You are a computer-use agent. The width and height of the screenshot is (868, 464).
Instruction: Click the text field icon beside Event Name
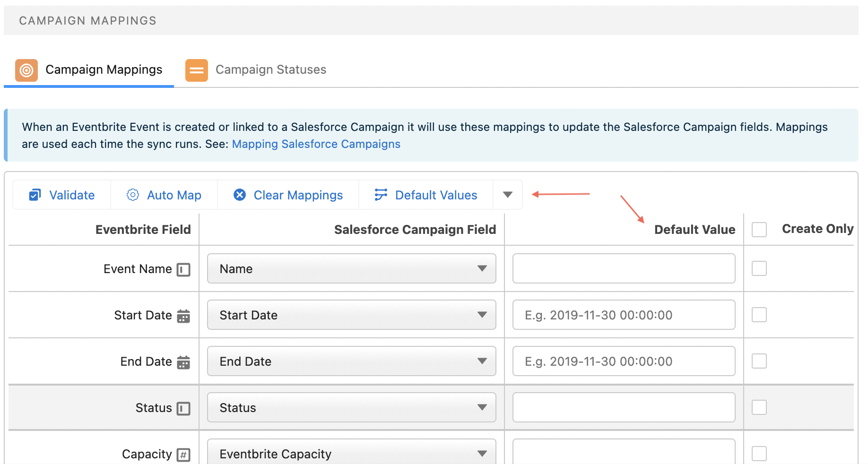pyautogui.click(x=183, y=269)
